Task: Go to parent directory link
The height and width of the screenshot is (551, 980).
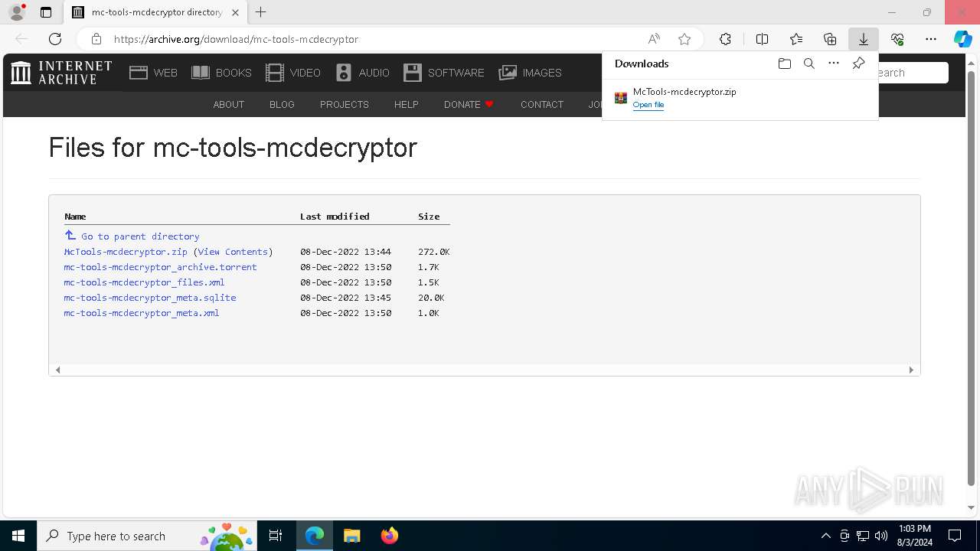Action: [132, 236]
